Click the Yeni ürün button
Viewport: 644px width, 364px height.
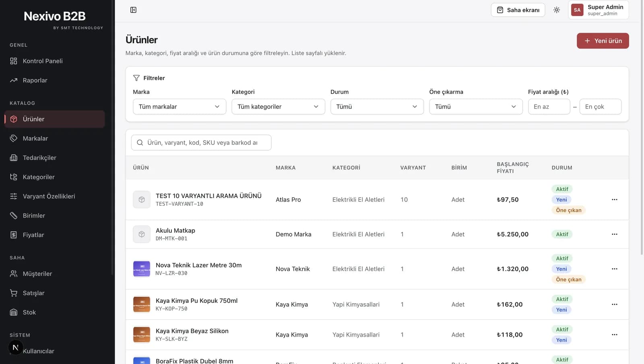click(x=603, y=41)
